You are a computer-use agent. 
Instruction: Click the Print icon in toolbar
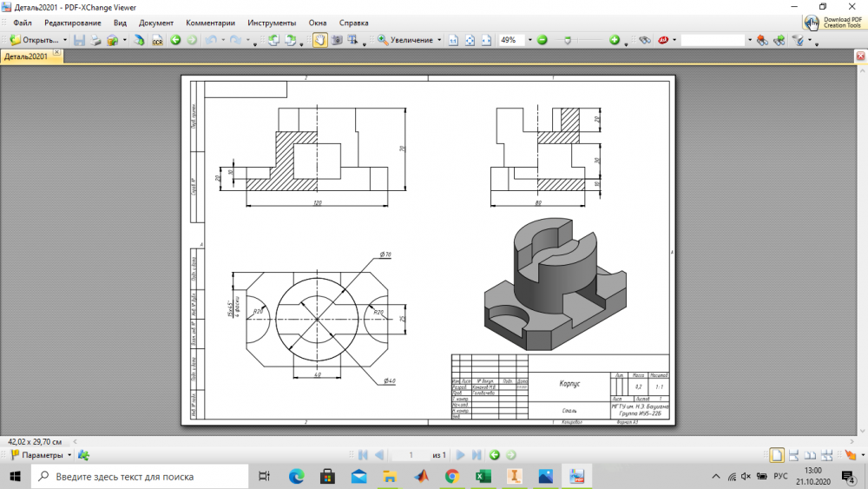[95, 40]
